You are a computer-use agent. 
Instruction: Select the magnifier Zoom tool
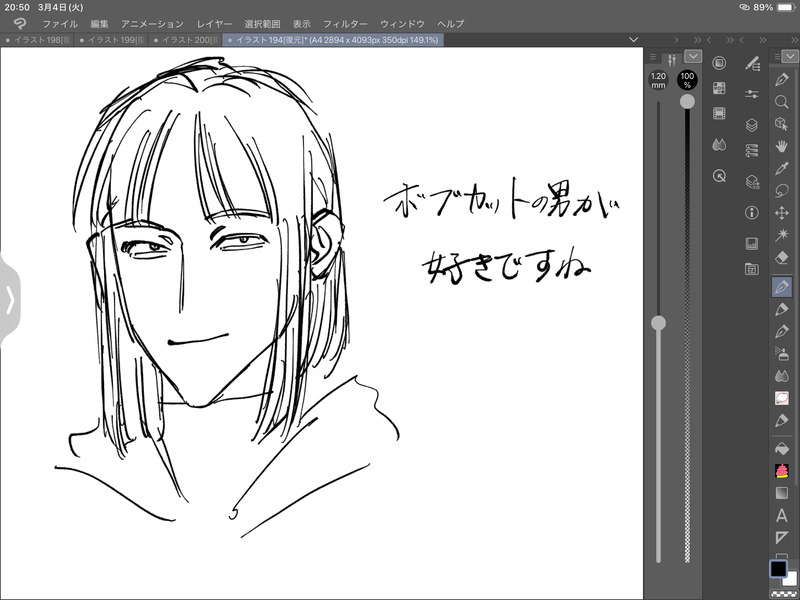tap(782, 102)
